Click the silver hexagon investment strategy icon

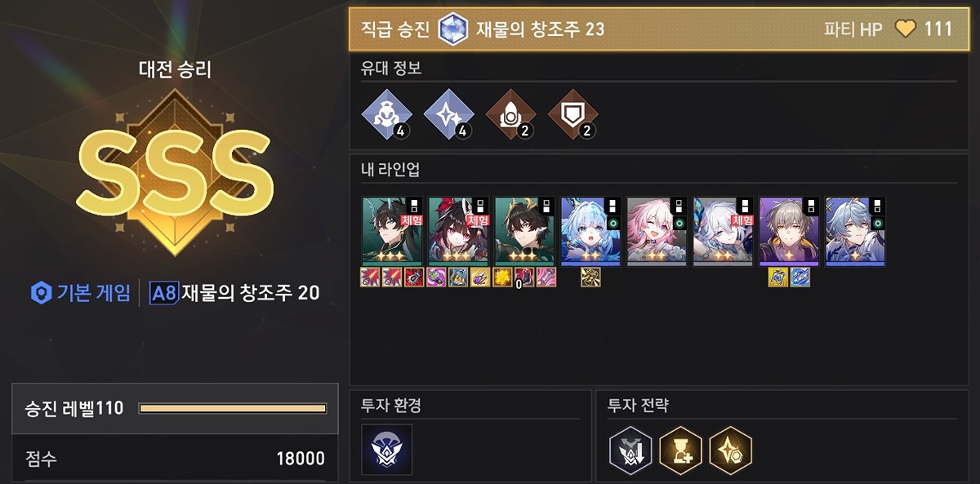630,450
